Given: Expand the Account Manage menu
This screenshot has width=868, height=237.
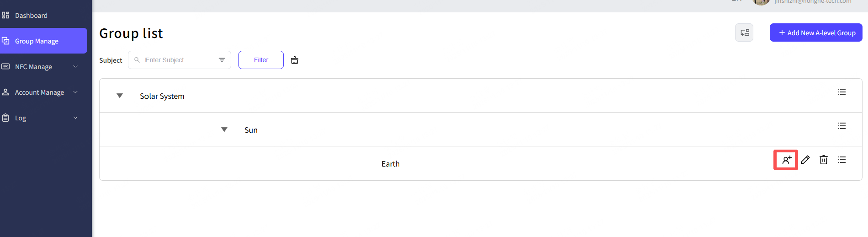Looking at the screenshot, I should pos(41,92).
